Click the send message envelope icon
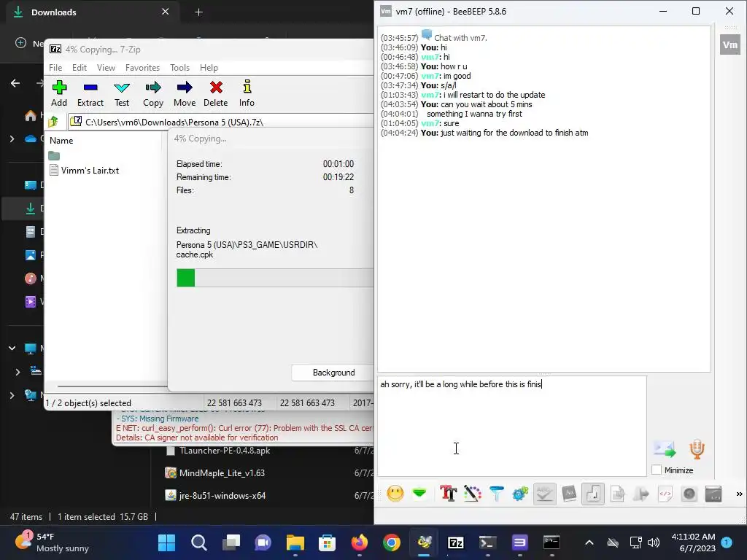Screen dimensions: 747x560 665,448
